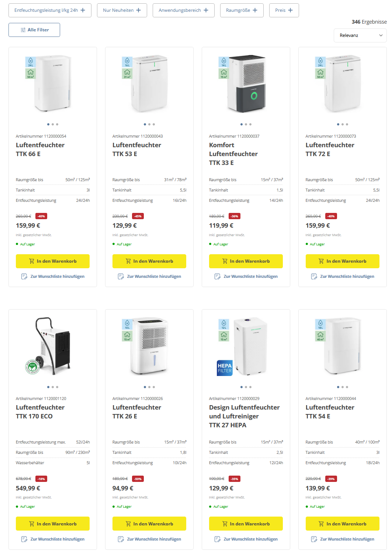Select second image dot for TTK 66 E

point(53,124)
